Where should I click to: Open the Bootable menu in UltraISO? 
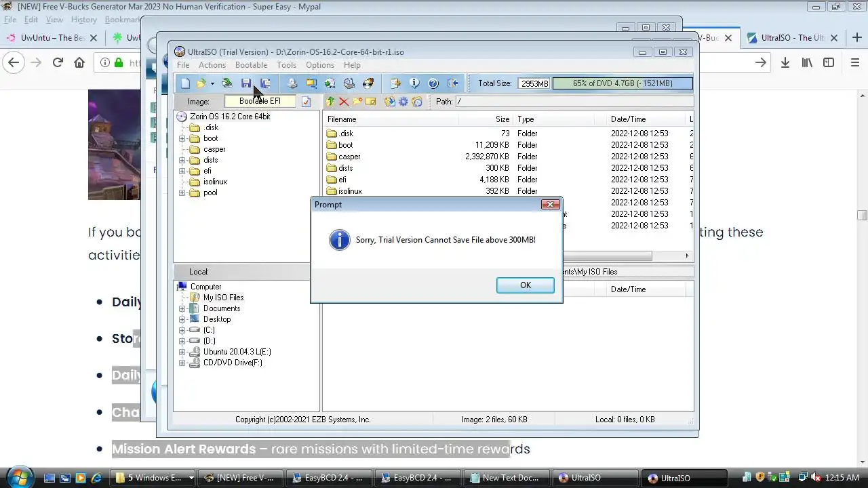coord(251,65)
